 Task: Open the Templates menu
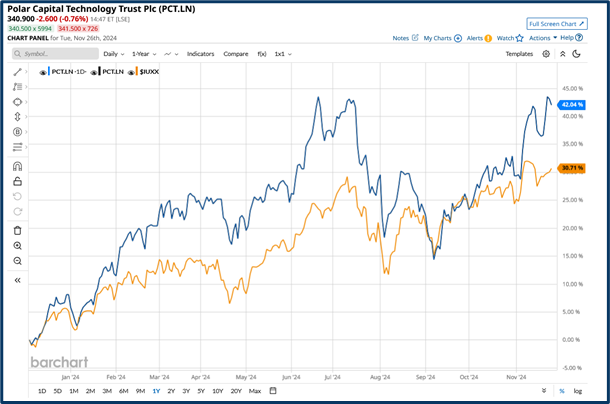pyautogui.click(x=519, y=54)
